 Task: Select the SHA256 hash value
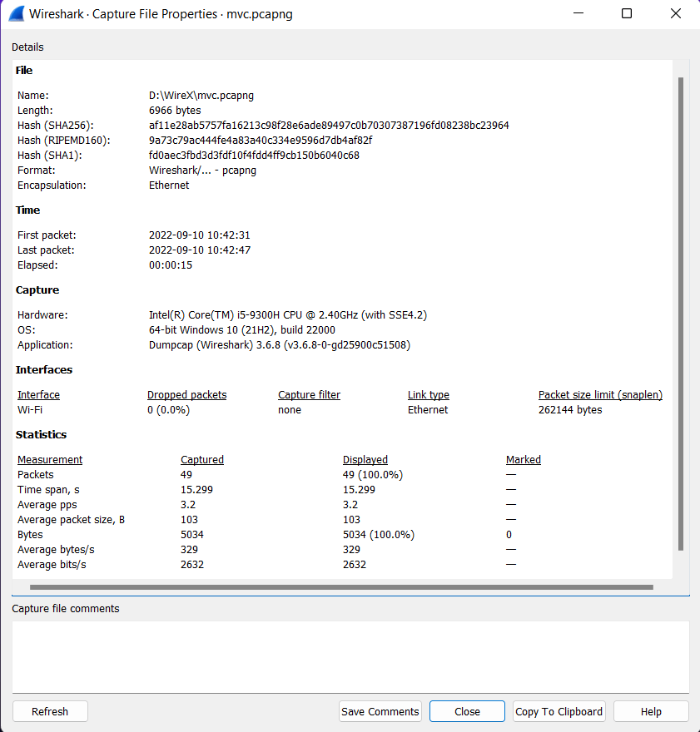point(329,125)
